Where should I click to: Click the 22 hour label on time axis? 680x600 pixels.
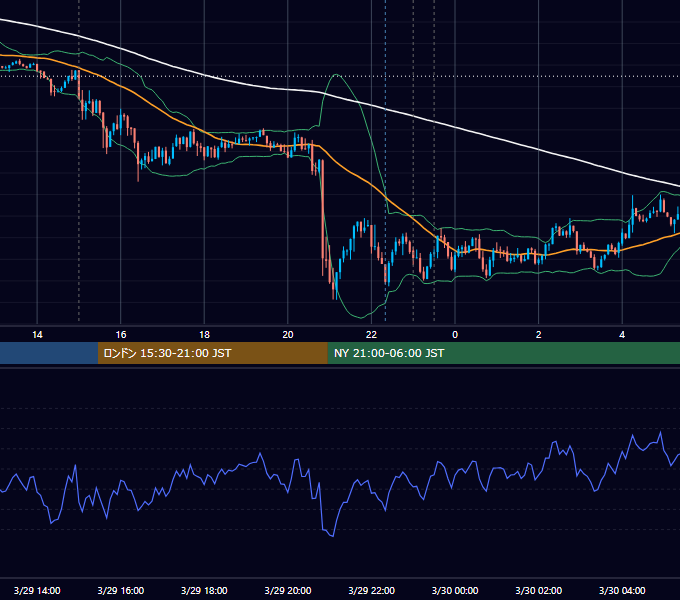coord(371,335)
